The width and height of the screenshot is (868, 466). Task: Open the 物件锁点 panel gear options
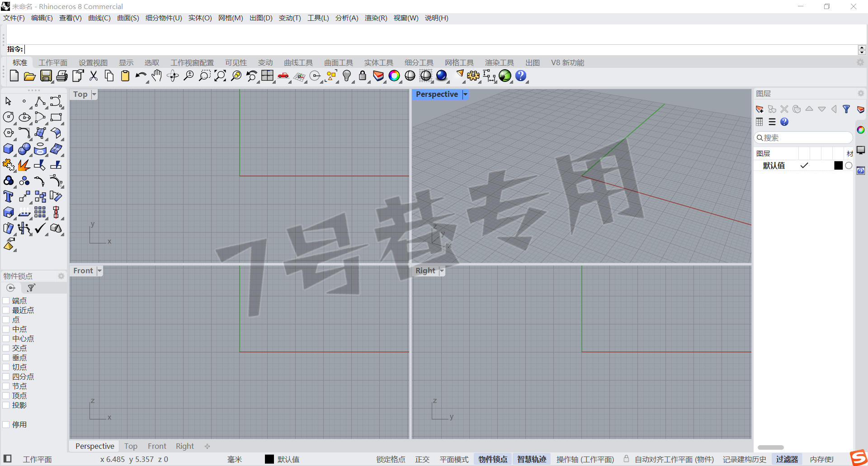point(61,276)
